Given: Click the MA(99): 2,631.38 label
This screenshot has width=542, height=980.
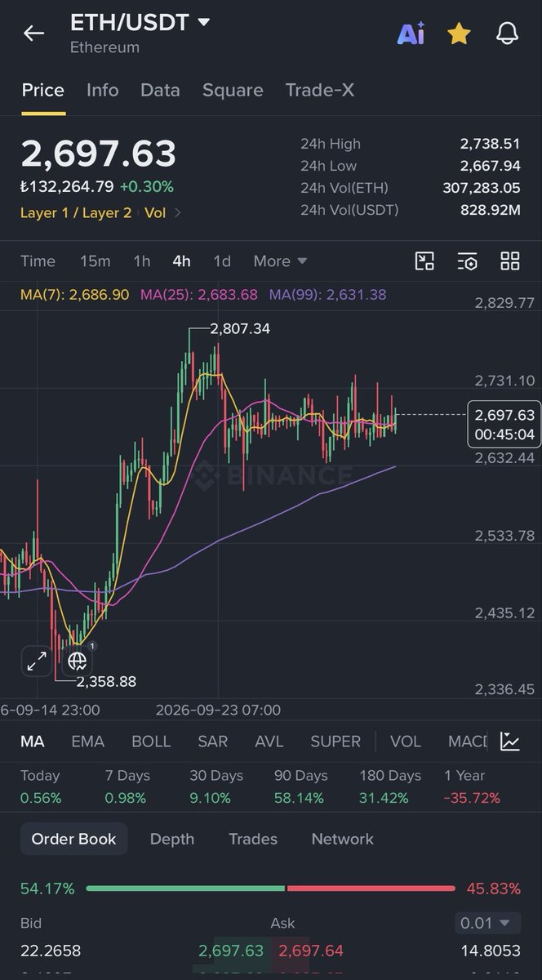Looking at the screenshot, I should (x=328, y=295).
